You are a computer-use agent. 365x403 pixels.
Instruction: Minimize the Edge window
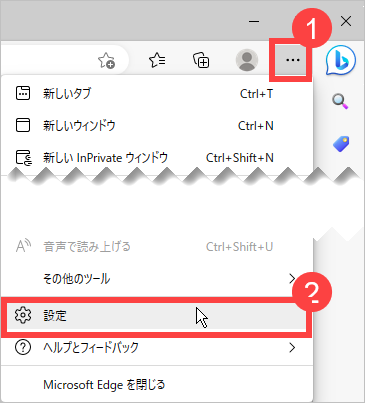(254, 21)
